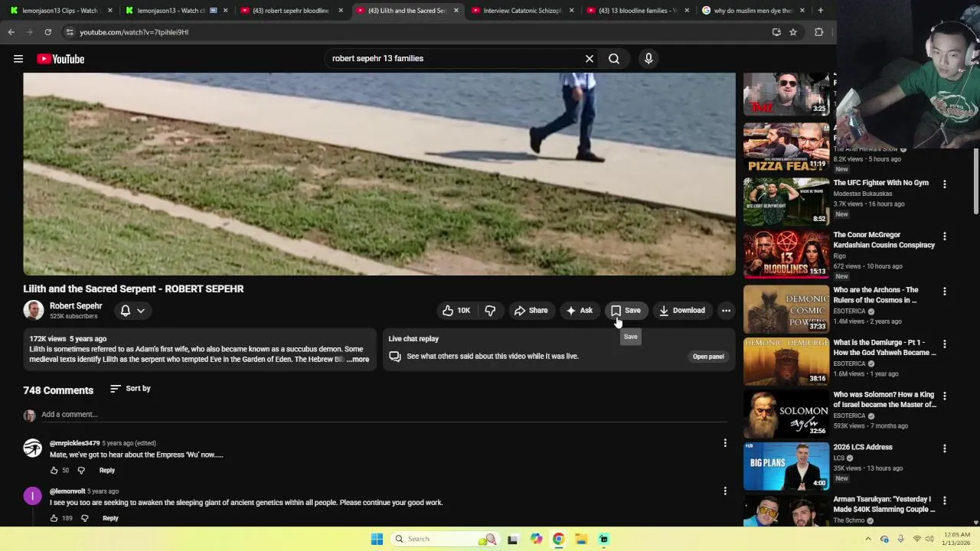Dislike the video with thumbs-down
The height and width of the screenshot is (551, 980).
tap(490, 311)
